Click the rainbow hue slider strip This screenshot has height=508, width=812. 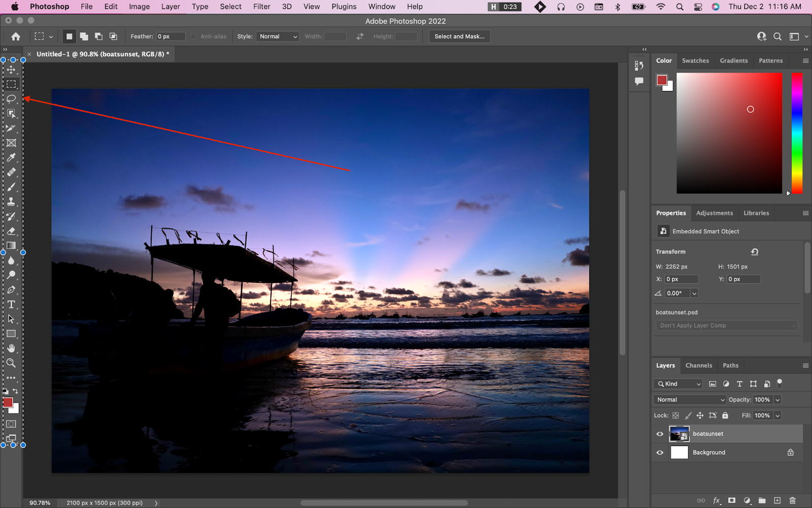[x=797, y=133]
